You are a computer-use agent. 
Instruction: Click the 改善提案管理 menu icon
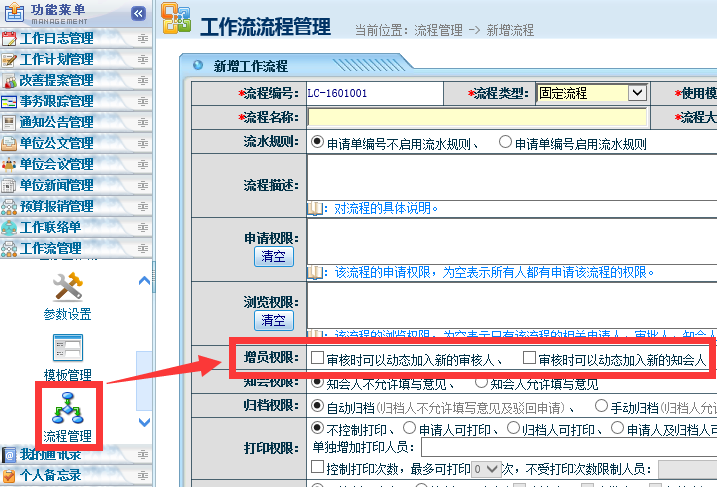tap(10, 80)
